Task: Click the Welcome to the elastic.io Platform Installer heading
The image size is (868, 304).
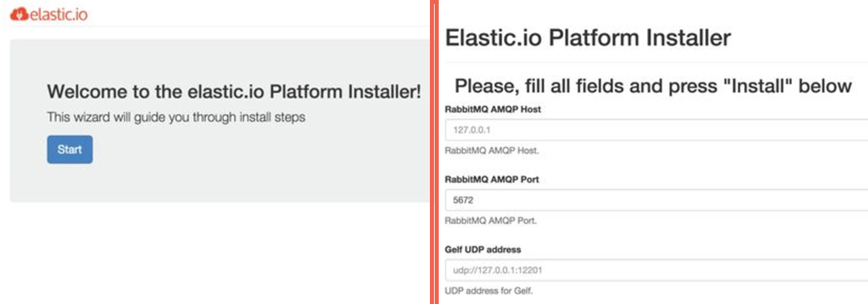Action: click(234, 92)
